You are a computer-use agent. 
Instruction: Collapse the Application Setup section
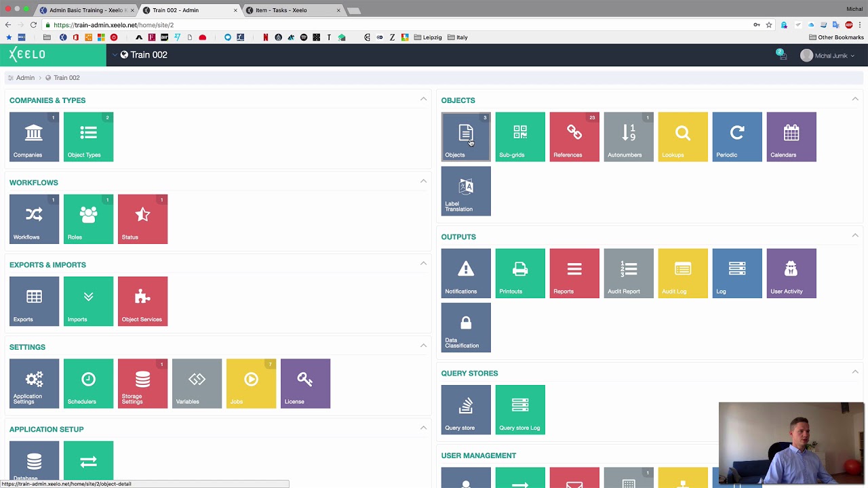[423, 428]
